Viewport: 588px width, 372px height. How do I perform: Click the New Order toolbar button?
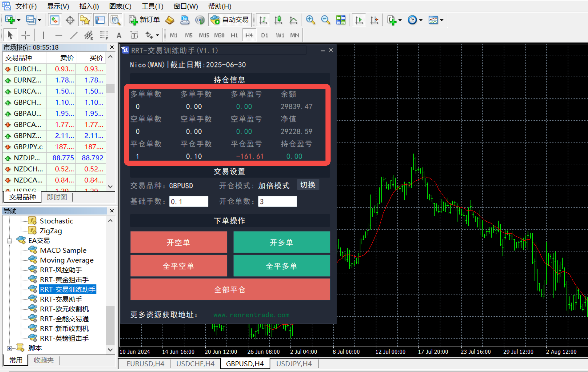tap(144, 20)
